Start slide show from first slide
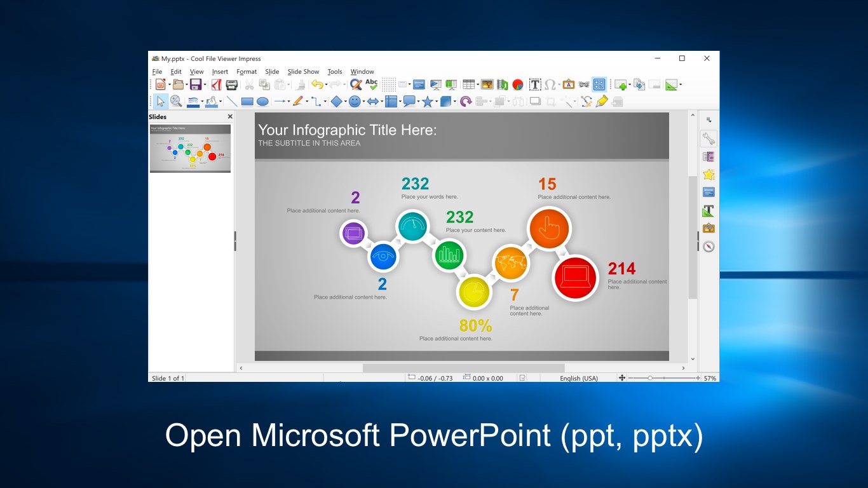868x488 pixels. [x=436, y=84]
